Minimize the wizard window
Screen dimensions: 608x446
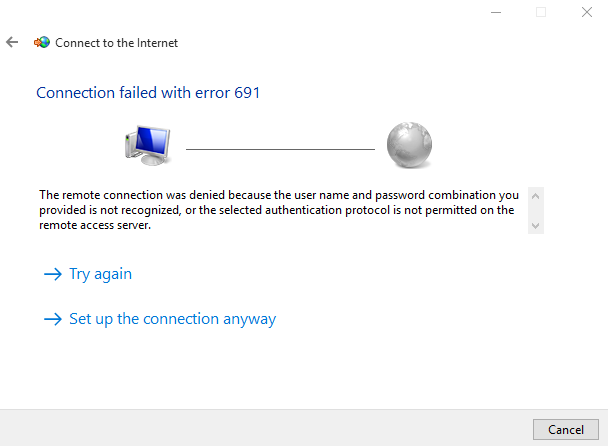[x=496, y=12]
